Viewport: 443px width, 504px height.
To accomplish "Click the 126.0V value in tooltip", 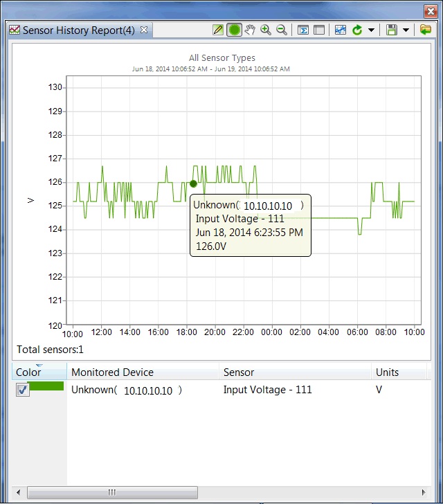I will pos(211,246).
